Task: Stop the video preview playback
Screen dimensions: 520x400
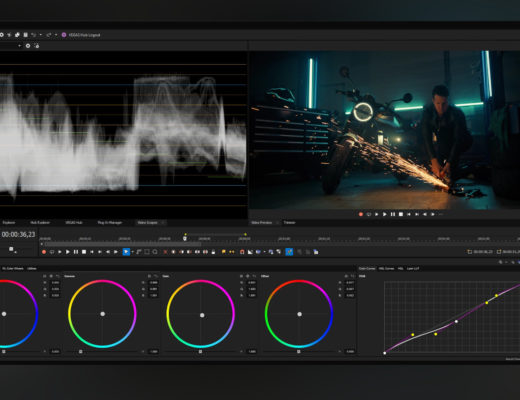Action: pos(401,214)
